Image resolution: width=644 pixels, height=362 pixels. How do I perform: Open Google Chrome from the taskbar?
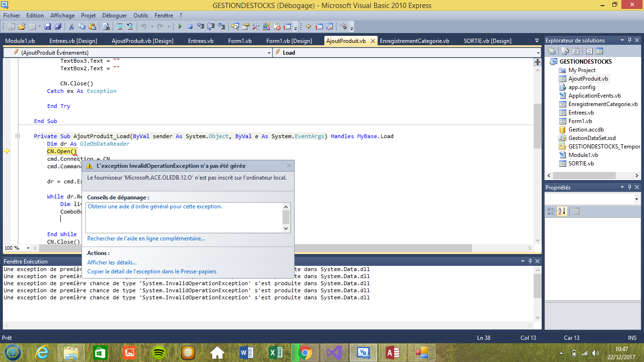pyautogui.click(x=305, y=353)
